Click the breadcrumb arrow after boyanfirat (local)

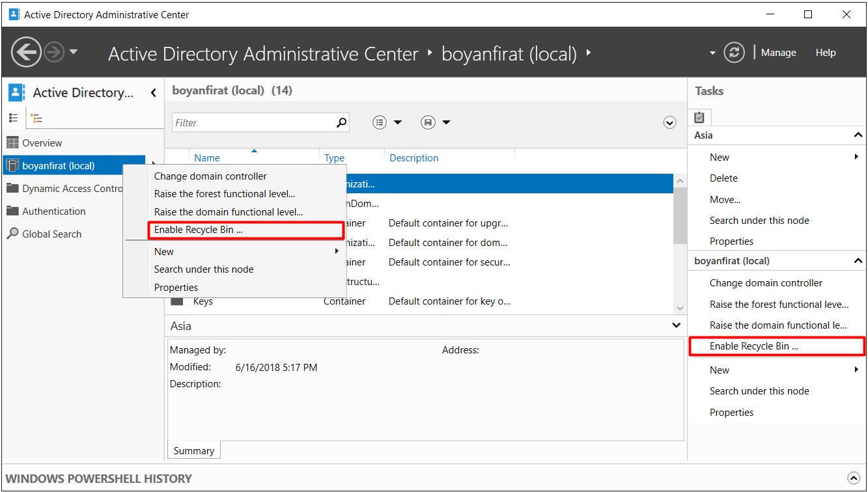click(589, 53)
